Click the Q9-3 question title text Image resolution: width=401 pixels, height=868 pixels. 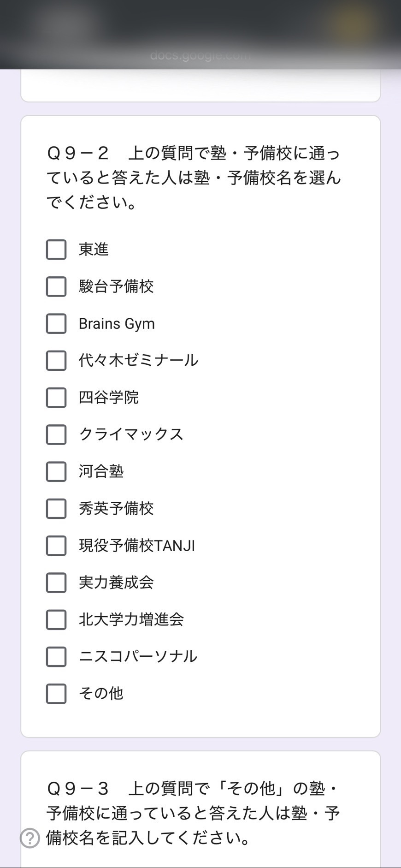(x=194, y=813)
